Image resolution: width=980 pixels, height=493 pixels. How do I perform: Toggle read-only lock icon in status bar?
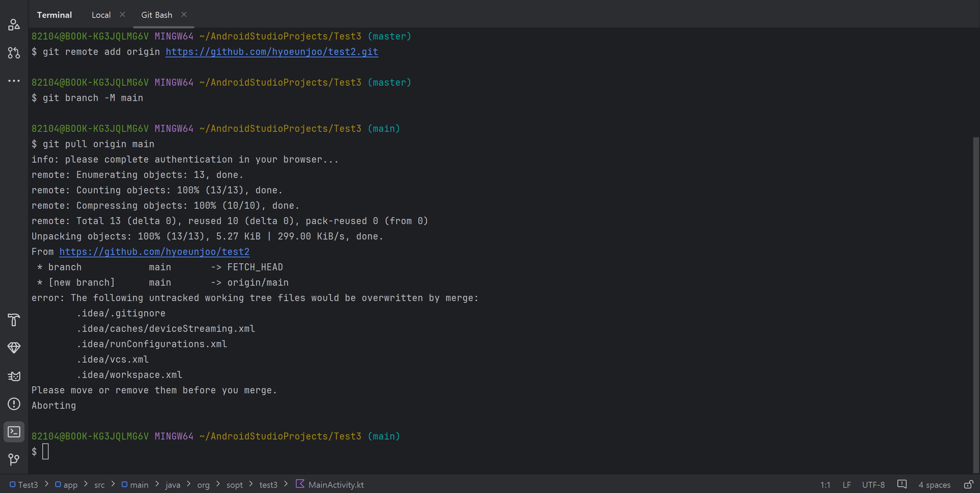pyautogui.click(x=968, y=485)
